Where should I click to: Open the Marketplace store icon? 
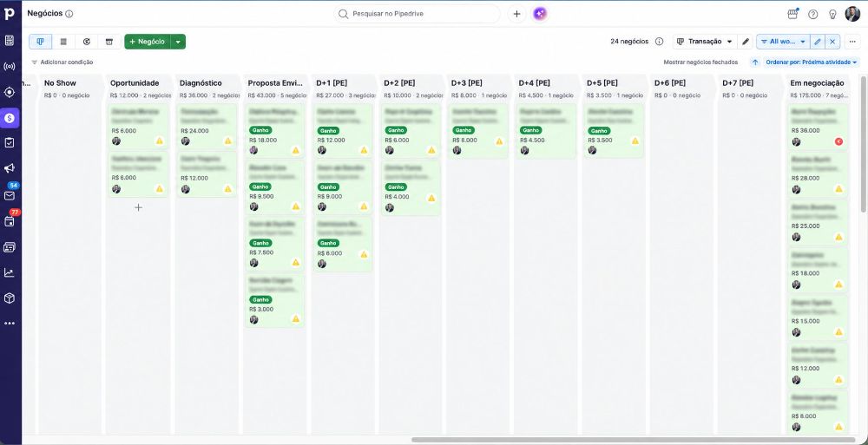[792, 14]
